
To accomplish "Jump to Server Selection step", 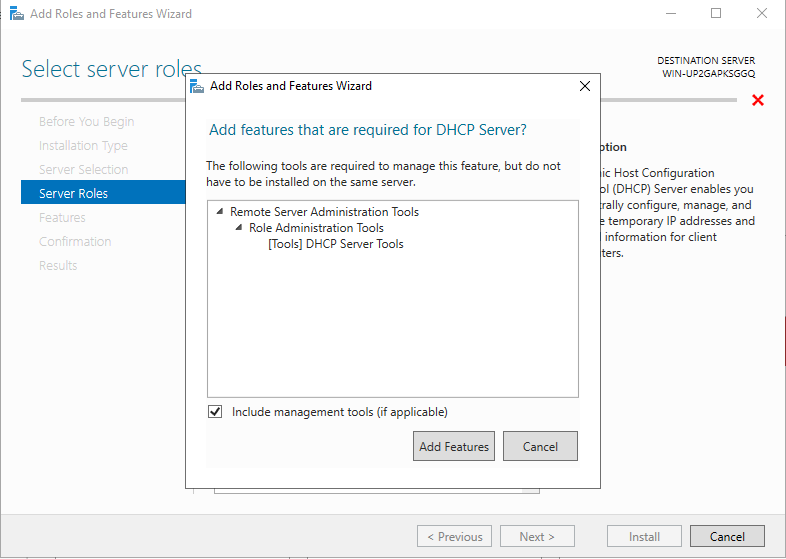I will coord(83,170).
